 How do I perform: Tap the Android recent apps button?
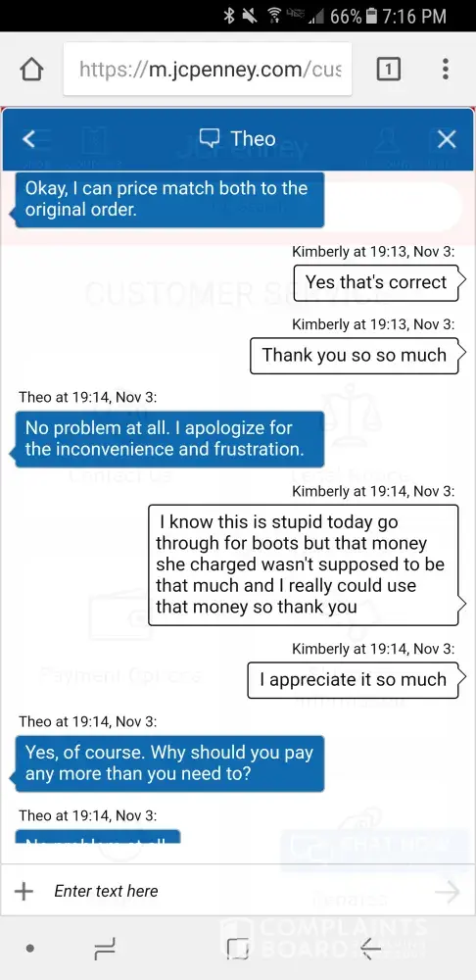(x=105, y=950)
